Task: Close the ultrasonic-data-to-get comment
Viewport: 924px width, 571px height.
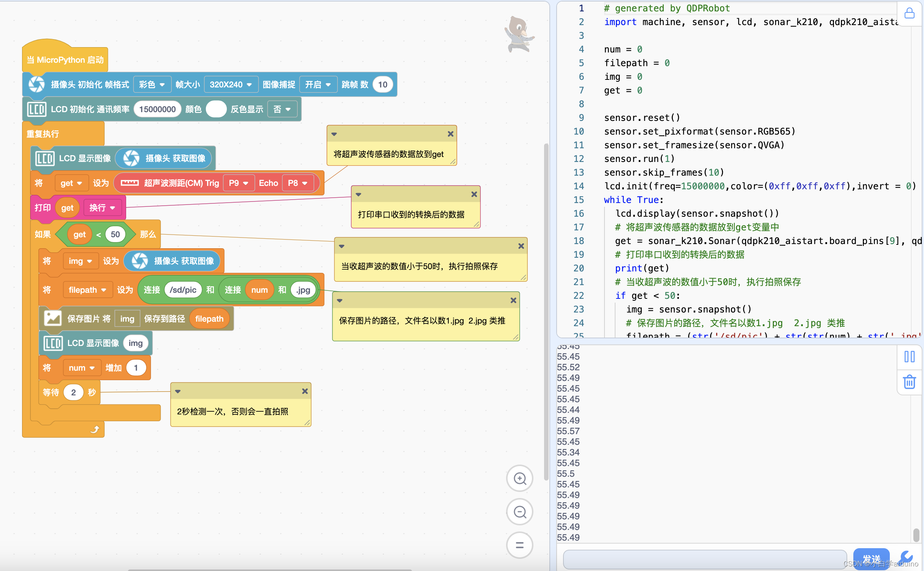Action: click(x=451, y=134)
